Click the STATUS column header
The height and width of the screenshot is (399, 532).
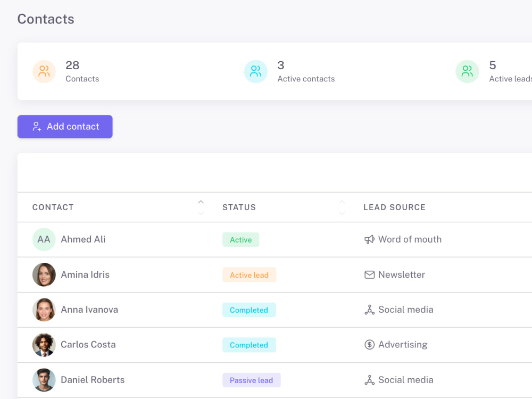(x=239, y=207)
